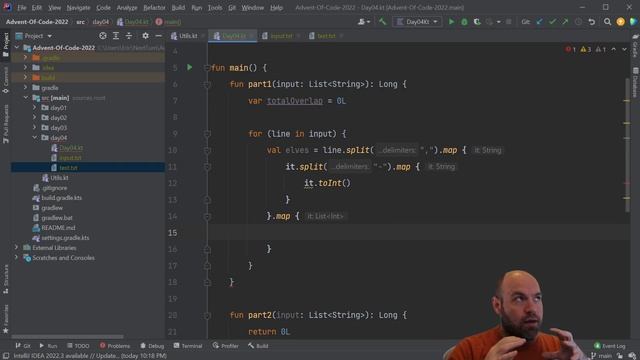This screenshot has height=360, width=640.
Task: Select README.md file
Action: tap(58, 228)
